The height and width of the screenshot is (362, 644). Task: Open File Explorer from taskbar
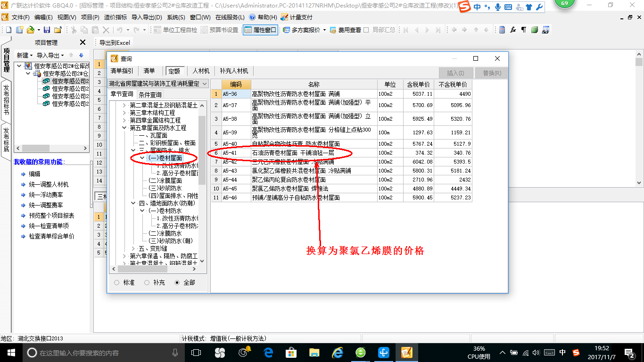314,353
